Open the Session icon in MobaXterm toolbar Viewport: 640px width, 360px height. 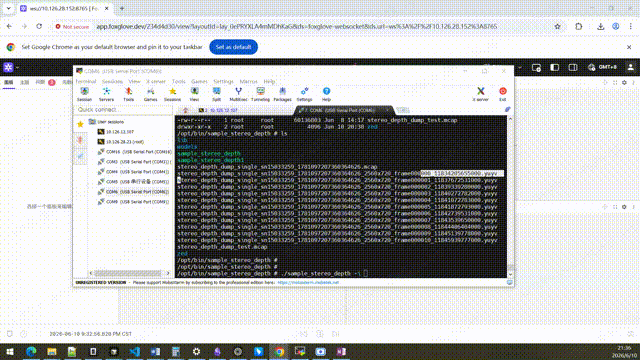point(84,94)
